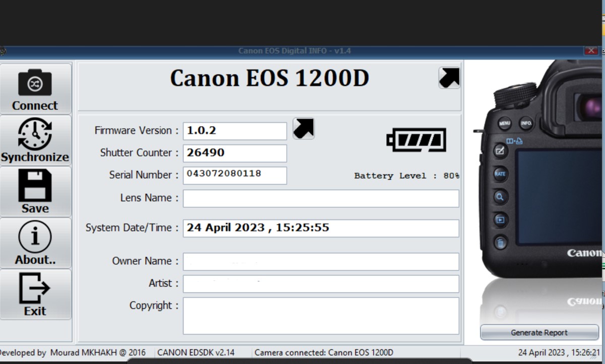The image size is (605, 364).
Task: Click arrow icon beside Firmware Version
Action: coord(303,128)
